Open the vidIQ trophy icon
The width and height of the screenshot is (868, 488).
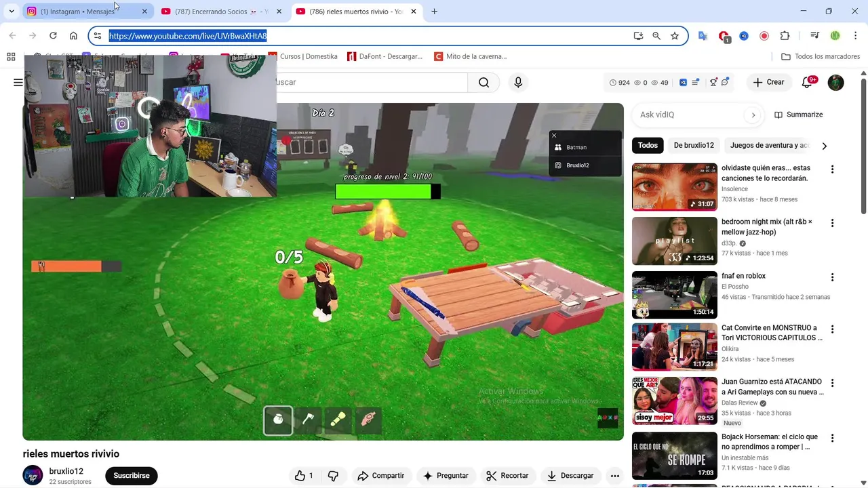tap(713, 83)
